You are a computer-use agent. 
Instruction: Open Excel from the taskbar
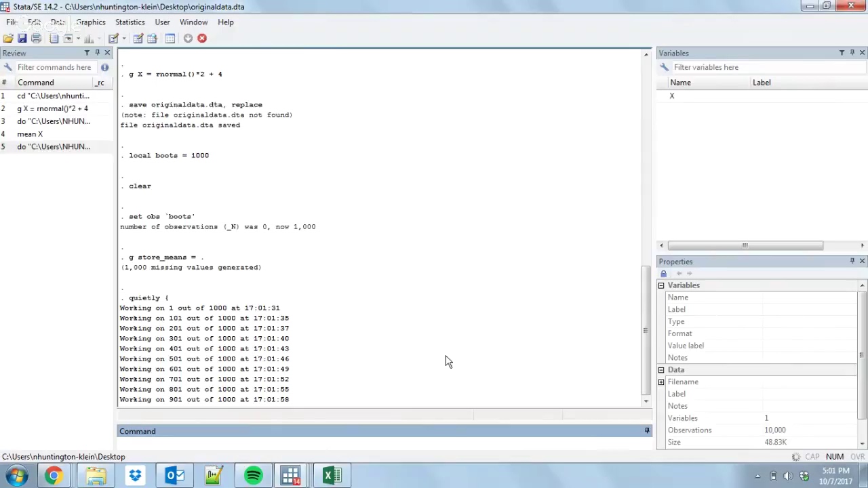[x=332, y=476]
